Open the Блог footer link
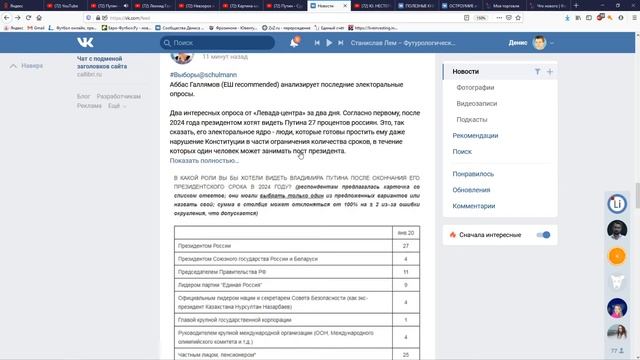Image resolution: width=640 pixels, height=360 pixels. (x=83, y=96)
